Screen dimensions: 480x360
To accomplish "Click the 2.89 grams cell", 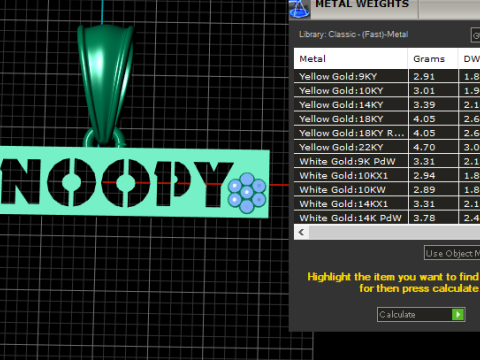I will [433, 190].
